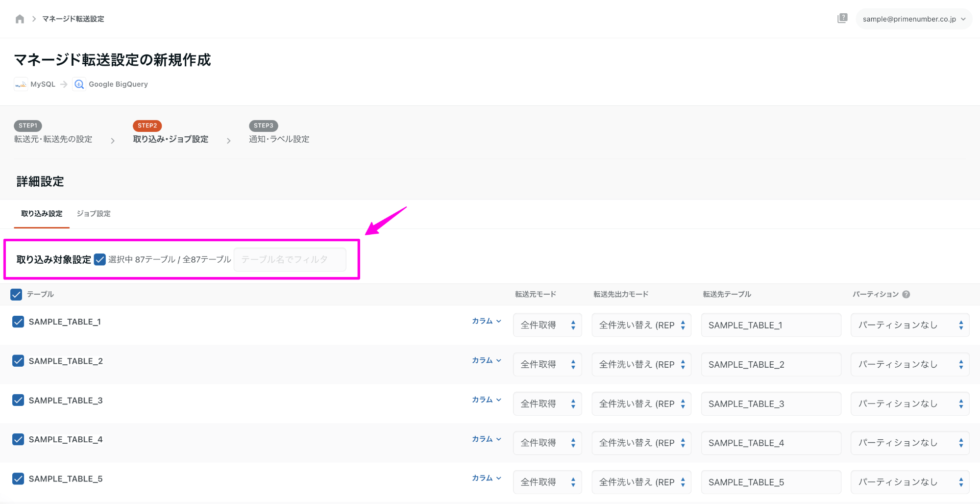The image size is (980, 504).
Task: Expand カラム for SAMPLE_TABLE_2
Action: [x=487, y=360]
